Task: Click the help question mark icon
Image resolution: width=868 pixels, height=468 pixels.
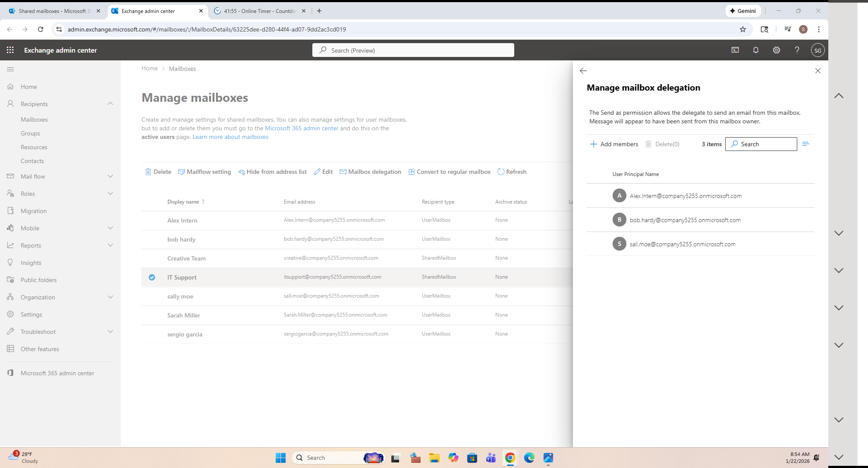Action: (797, 50)
